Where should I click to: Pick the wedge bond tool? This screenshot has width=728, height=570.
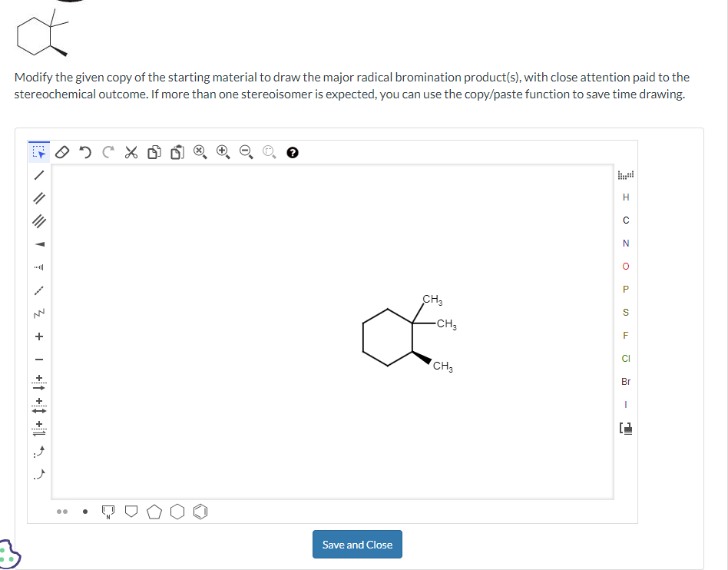(x=39, y=244)
